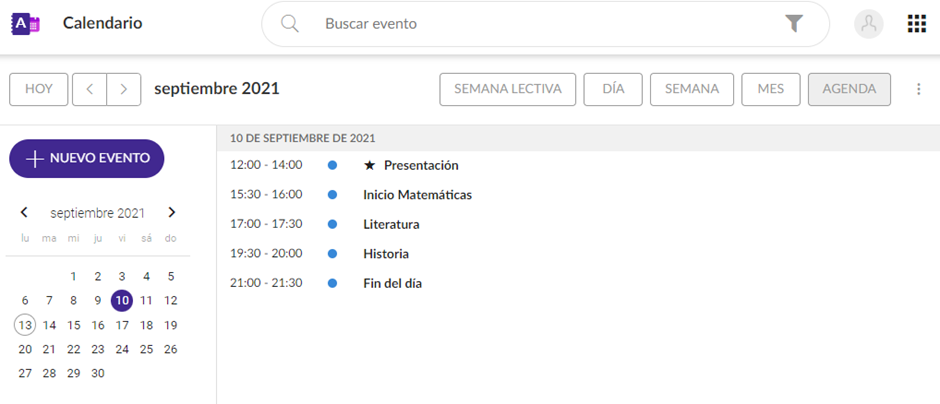Image resolution: width=940 pixels, height=404 pixels.
Task: Switch to Día view
Action: [613, 89]
